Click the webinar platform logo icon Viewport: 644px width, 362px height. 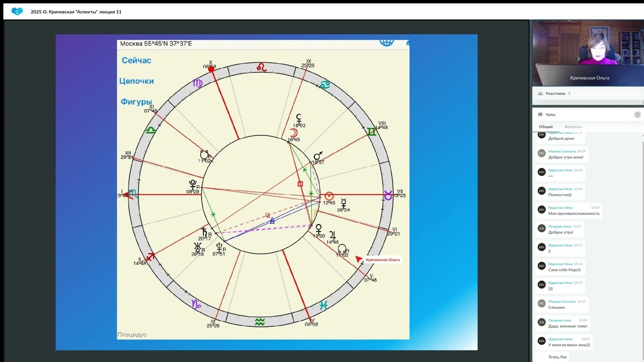coord(17,11)
